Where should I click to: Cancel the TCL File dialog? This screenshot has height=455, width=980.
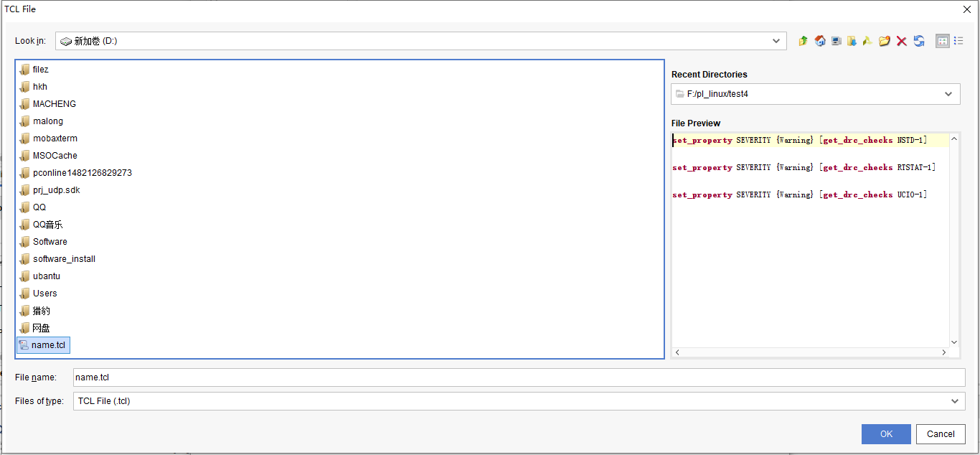click(941, 433)
